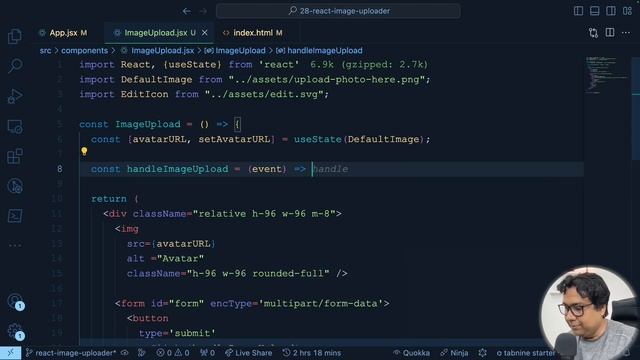Open react-image-uploader branch in status bar
Viewport: 640px width, 360px height.
[71, 353]
